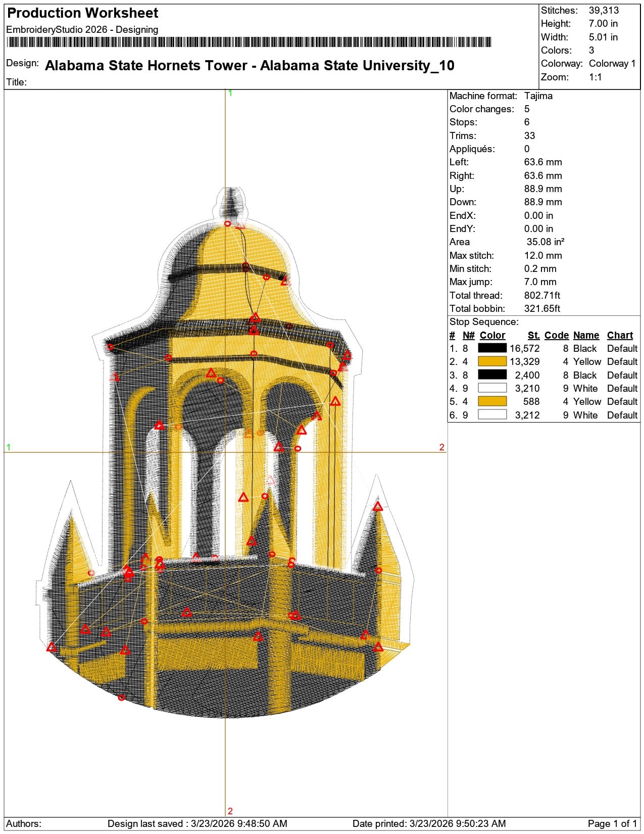
Task: Click the Appliqués value 0
Action: [x=527, y=149]
